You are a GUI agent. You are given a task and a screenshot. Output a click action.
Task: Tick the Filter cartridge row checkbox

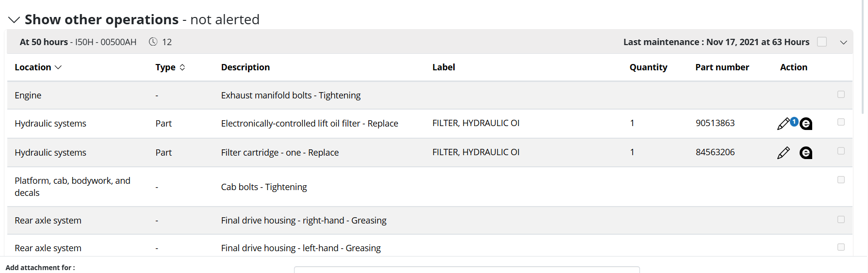coord(841,151)
